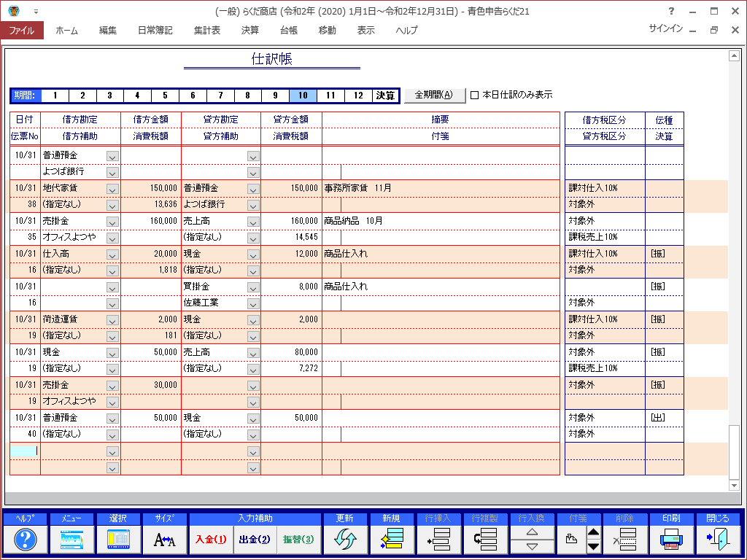Click the vertical scrollbar thumb
Viewport: 747px width, 560px height.
click(x=734, y=452)
